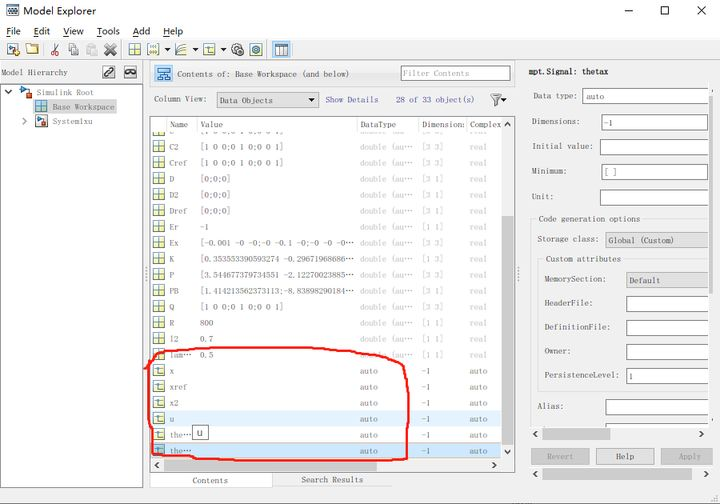
Task: Click the HeaderFile input field
Action: 667,304
